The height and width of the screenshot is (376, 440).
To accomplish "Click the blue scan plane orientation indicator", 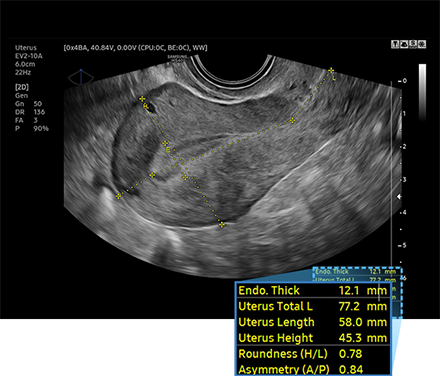I will 81,77.
